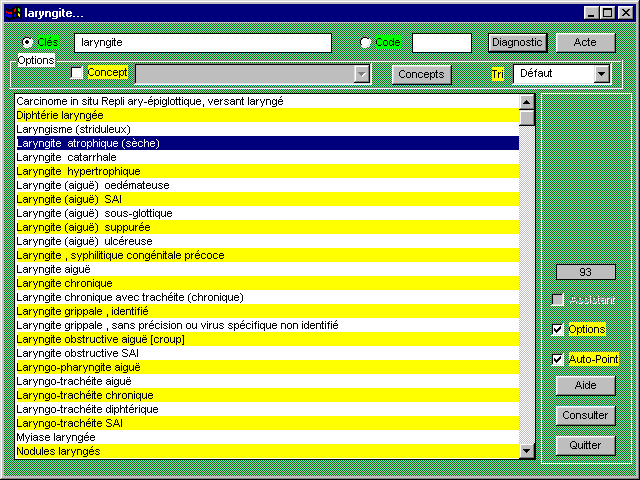Select Laryngite (aiguë) oedémateuse row
The image size is (640, 480).
267,185
